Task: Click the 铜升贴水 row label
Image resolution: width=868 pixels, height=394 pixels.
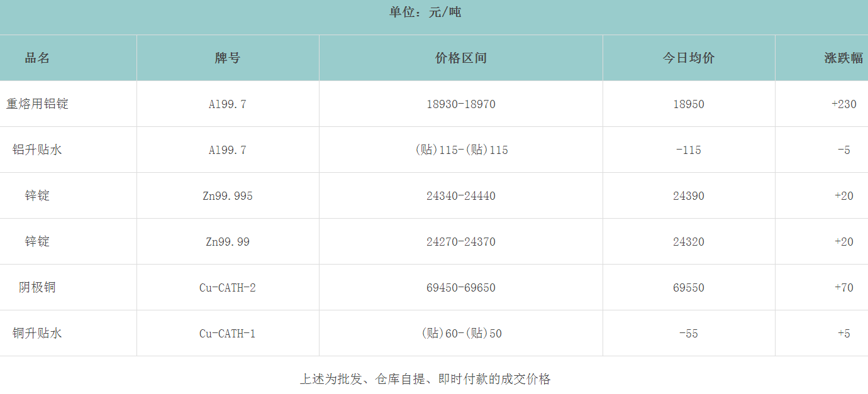Action: [37, 333]
